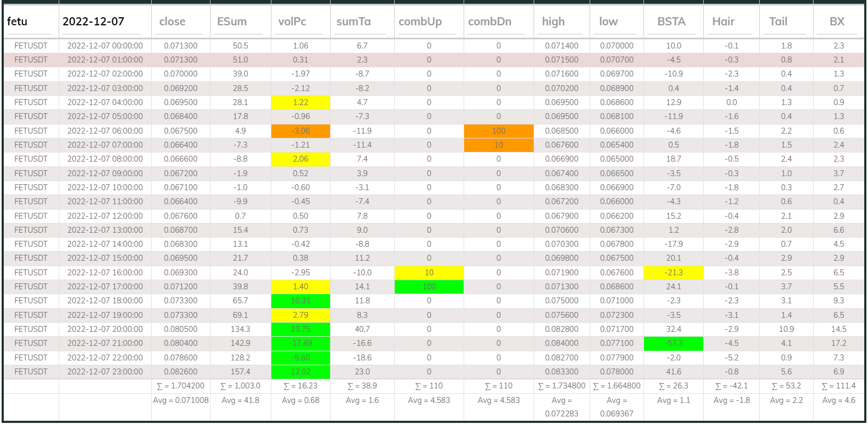The image size is (868, 424).
Task: Select the green BSTA cell -57.3
Action: pyautogui.click(x=674, y=343)
